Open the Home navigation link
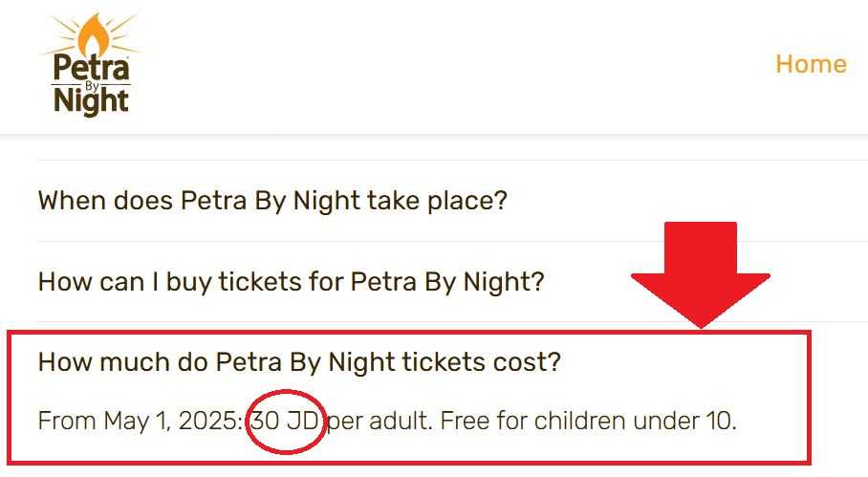 pyautogui.click(x=811, y=64)
